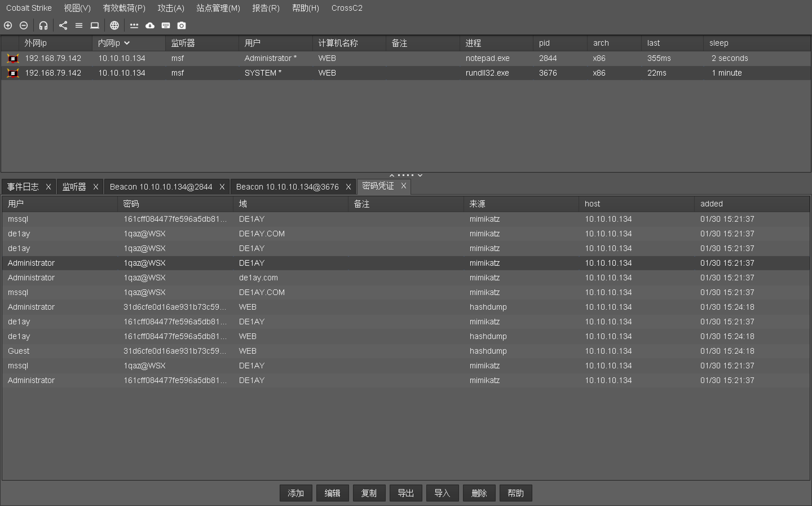Screen dimensions: 812x506
Task: Click the 编辑 button
Action: [x=332, y=493]
